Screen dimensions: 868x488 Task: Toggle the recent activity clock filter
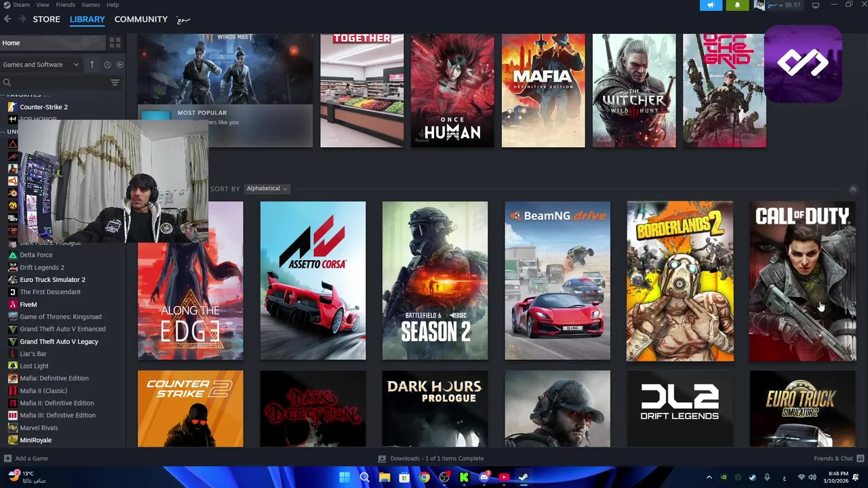[x=107, y=64]
